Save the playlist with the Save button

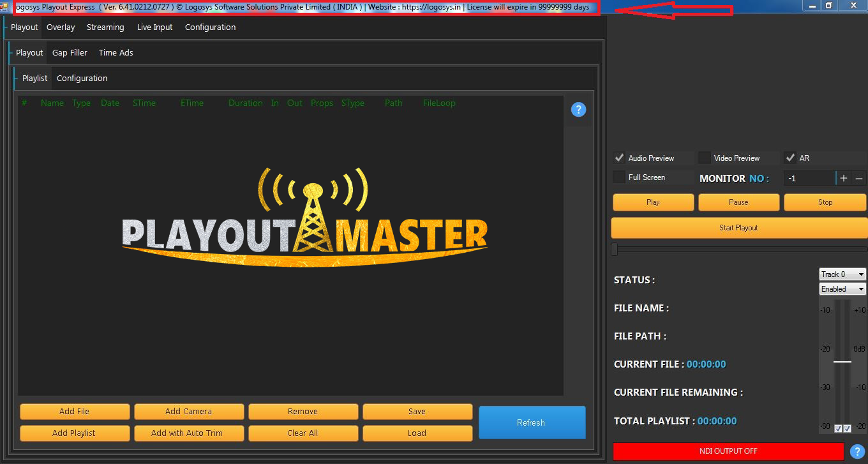point(417,412)
